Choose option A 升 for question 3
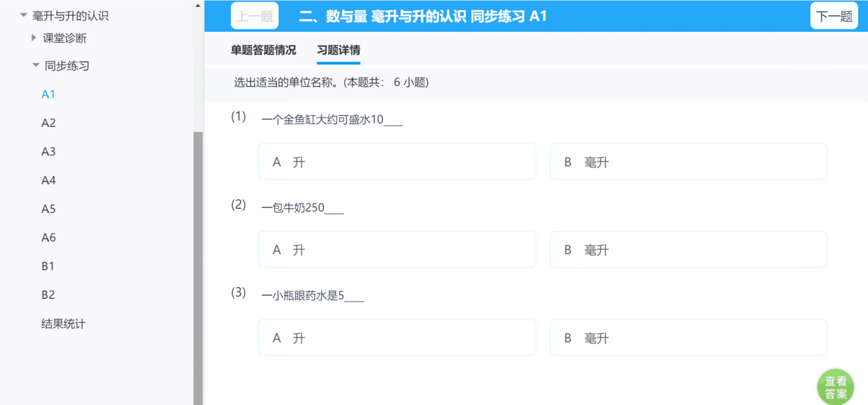868x405 pixels. click(397, 337)
